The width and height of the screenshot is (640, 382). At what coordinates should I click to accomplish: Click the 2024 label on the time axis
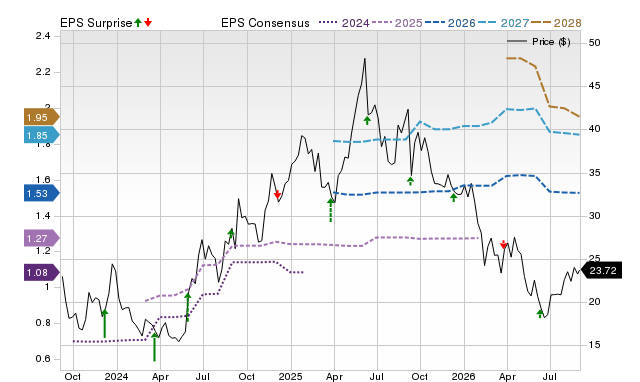116,376
